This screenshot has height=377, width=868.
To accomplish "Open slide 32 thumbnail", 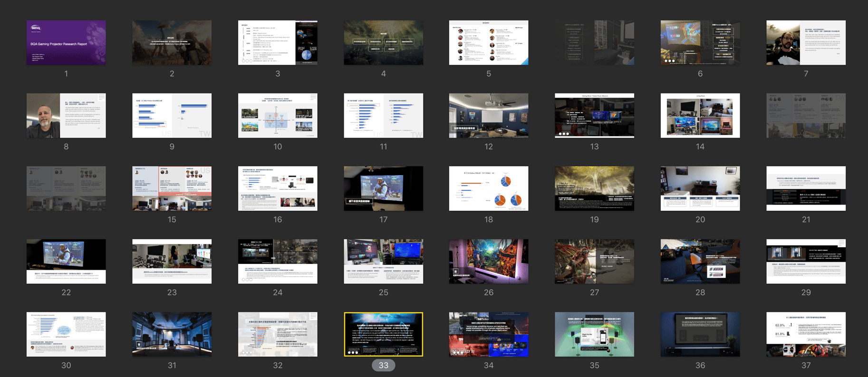I will [278, 334].
